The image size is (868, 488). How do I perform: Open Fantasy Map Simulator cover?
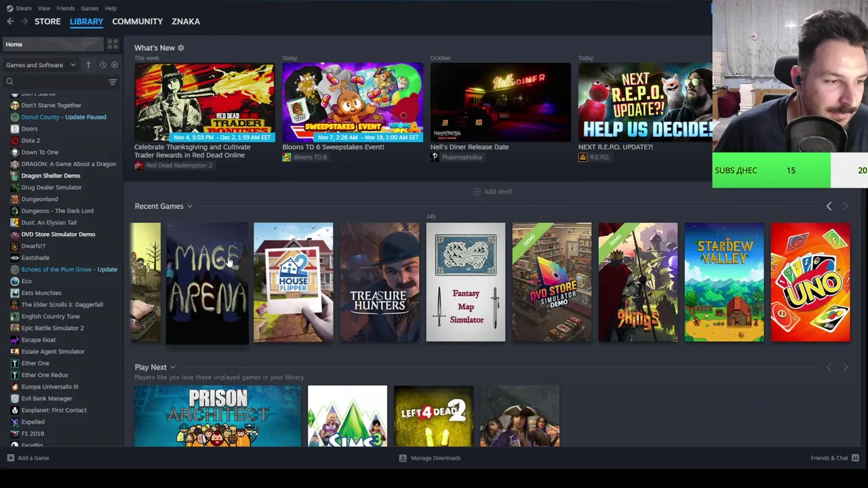click(465, 282)
